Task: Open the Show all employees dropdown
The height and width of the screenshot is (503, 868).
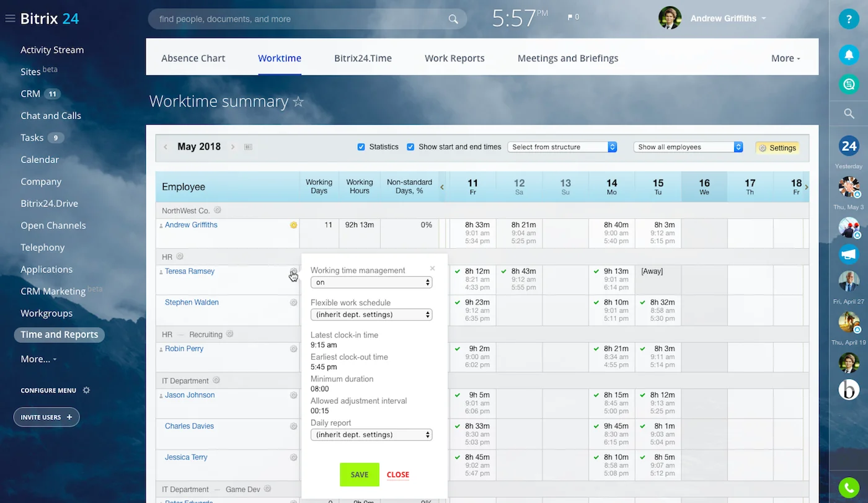Action: click(688, 147)
